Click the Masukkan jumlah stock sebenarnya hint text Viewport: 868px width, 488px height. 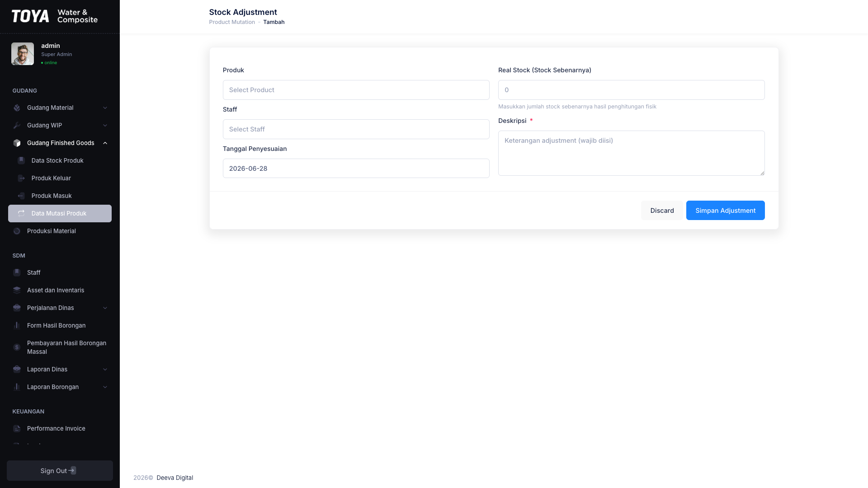[577, 107]
